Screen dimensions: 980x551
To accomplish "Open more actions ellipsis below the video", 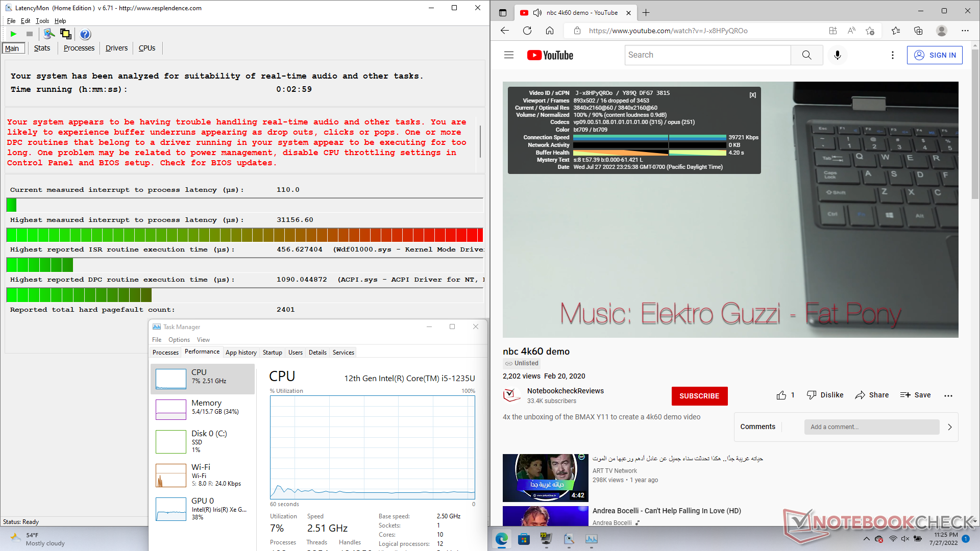I will coord(948,395).
